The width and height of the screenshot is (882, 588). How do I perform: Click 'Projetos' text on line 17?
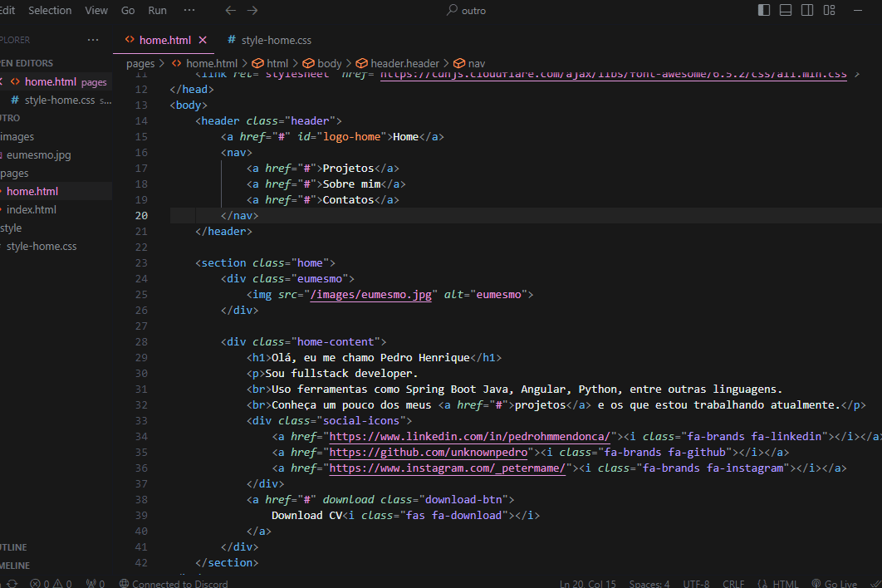coord(348,169)
